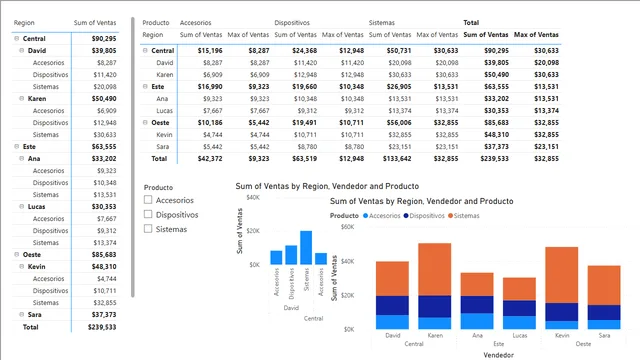Select tallest Sistemas bar in small chart
The width and height of the screenshot is (640, 360).
[x=306, y=248]
